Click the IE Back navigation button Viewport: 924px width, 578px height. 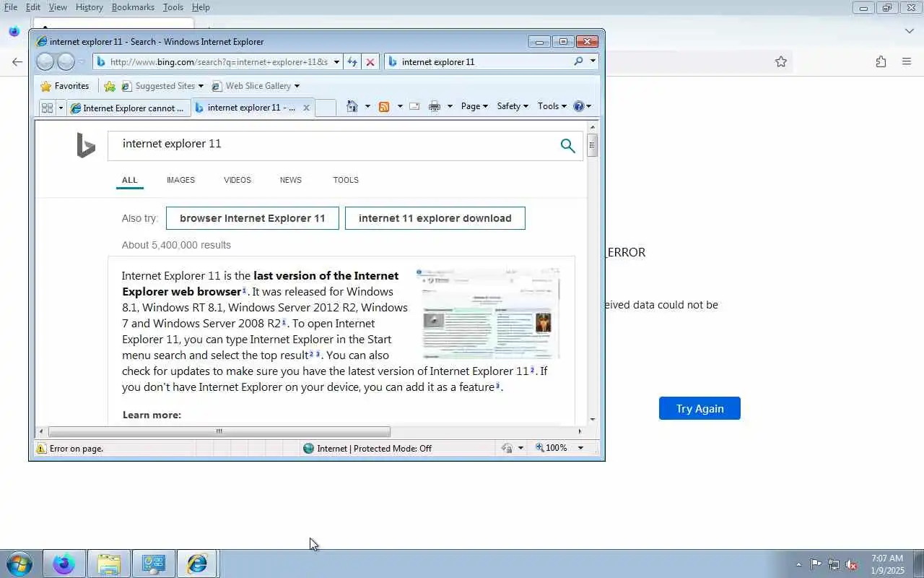[45, 61]
